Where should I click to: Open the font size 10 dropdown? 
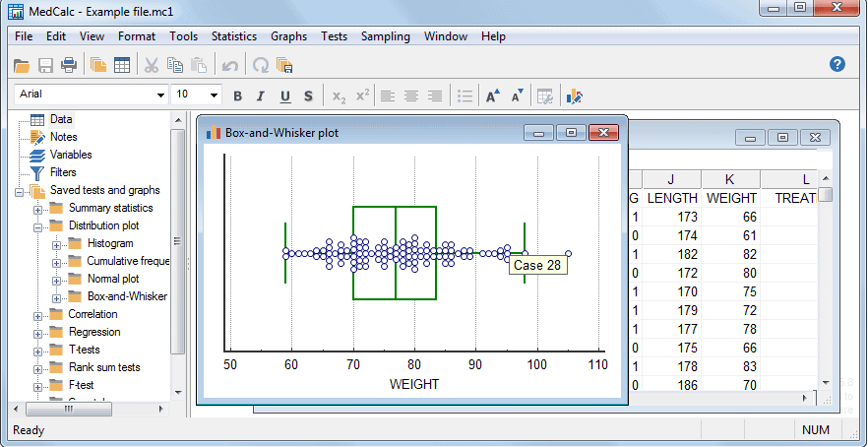(x=197, y=95)
